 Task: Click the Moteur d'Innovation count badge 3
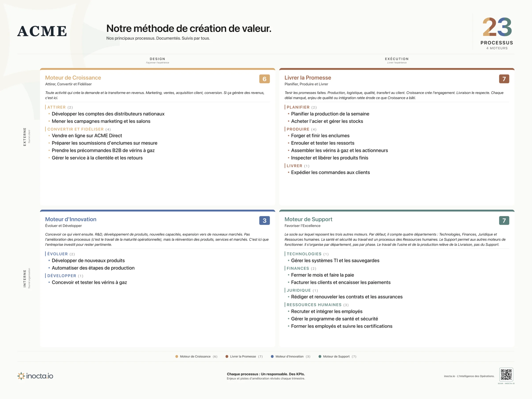click(x=264, y=221)
